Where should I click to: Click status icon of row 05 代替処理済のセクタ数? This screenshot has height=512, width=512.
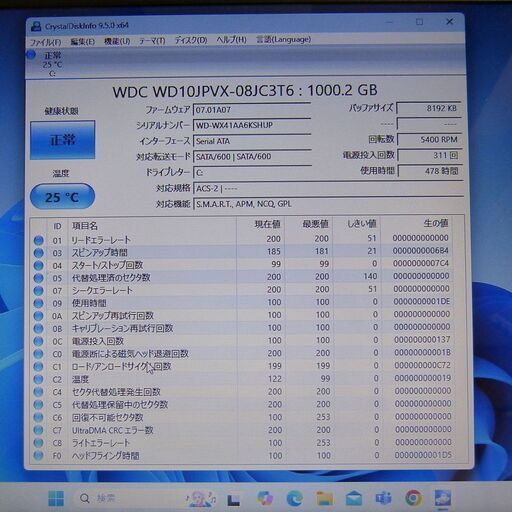39,278
